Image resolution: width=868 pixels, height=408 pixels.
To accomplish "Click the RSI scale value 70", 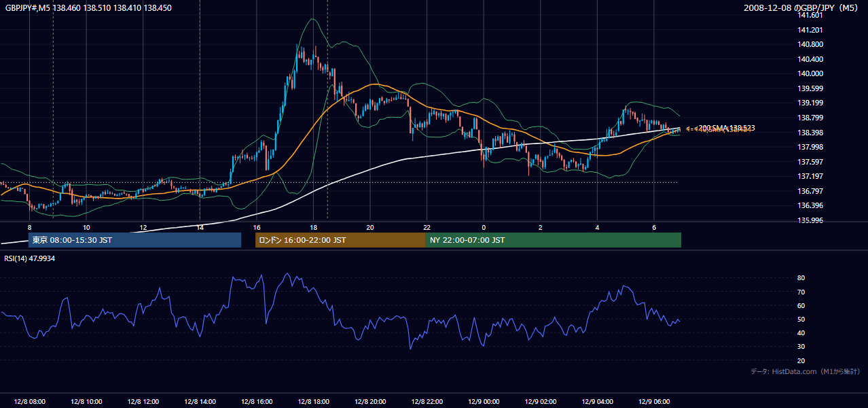I will coord(801,292).
